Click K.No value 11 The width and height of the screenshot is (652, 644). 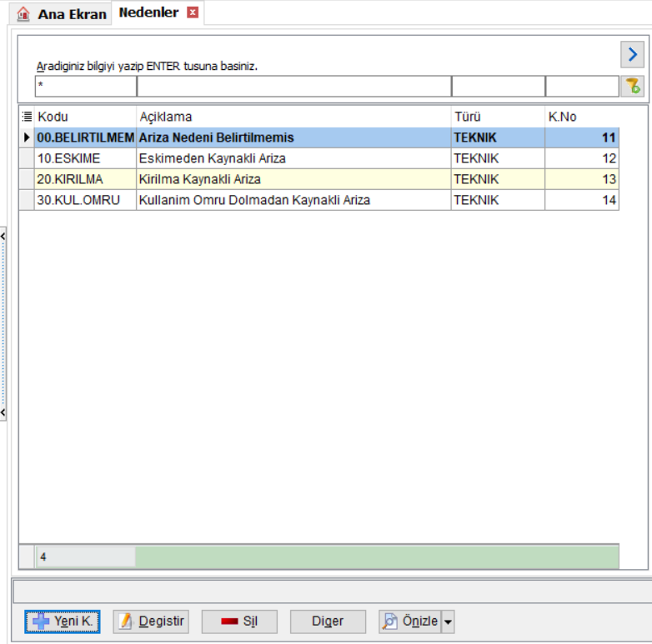(582, 137)
